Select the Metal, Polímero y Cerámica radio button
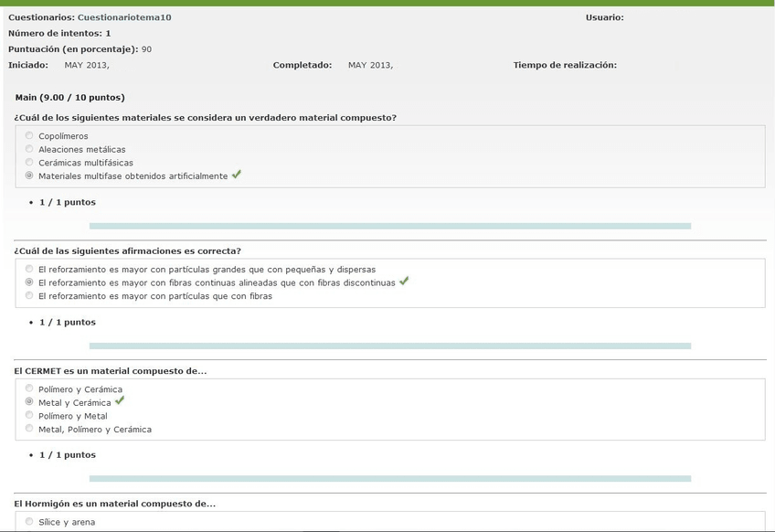 pos(29,428)
